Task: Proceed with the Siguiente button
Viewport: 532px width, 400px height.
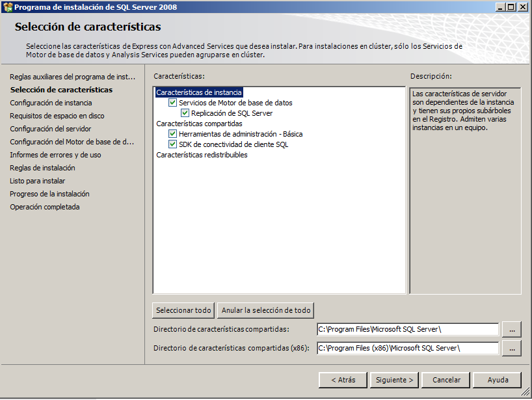Action: (x=394, y=380)
